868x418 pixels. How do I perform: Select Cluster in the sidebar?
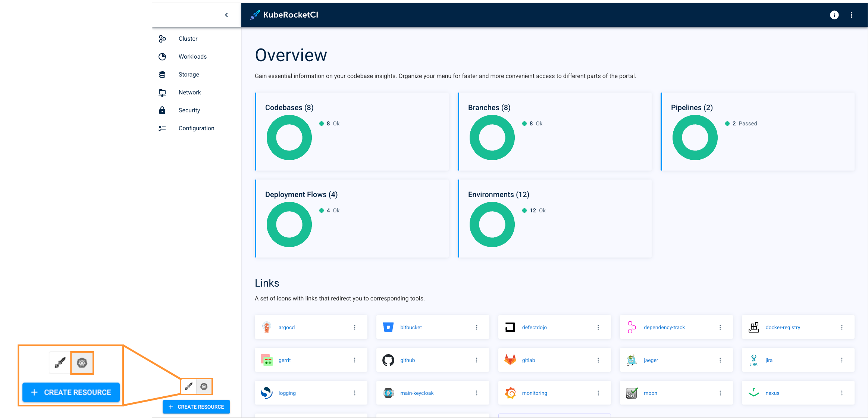[188, 38]
